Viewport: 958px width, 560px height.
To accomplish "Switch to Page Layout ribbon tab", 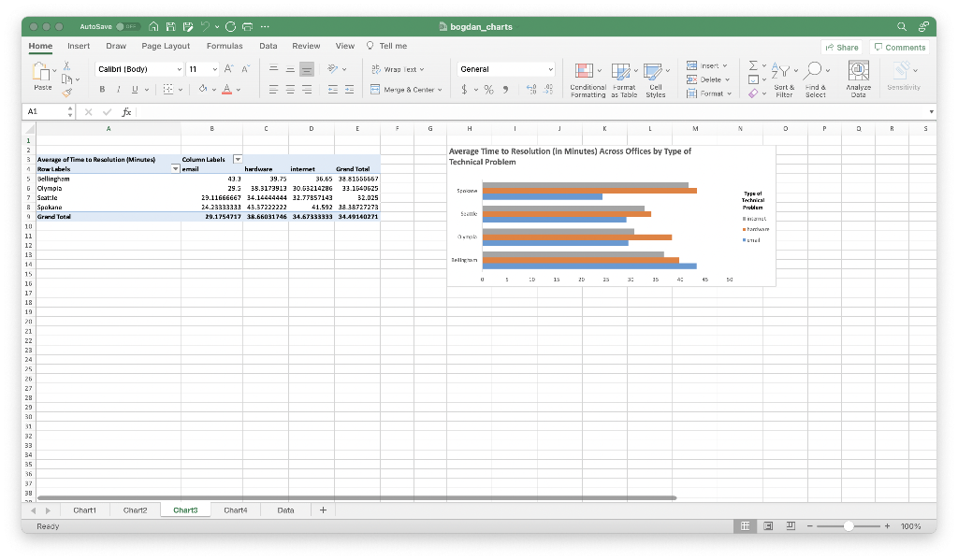I will (x=166, y=46).
